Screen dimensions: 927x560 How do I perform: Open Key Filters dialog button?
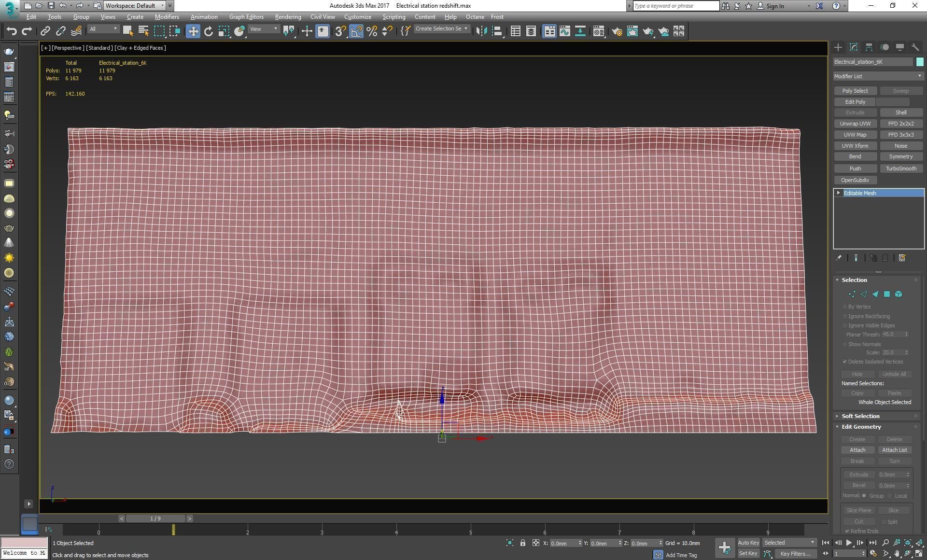[x=795, y=554]
